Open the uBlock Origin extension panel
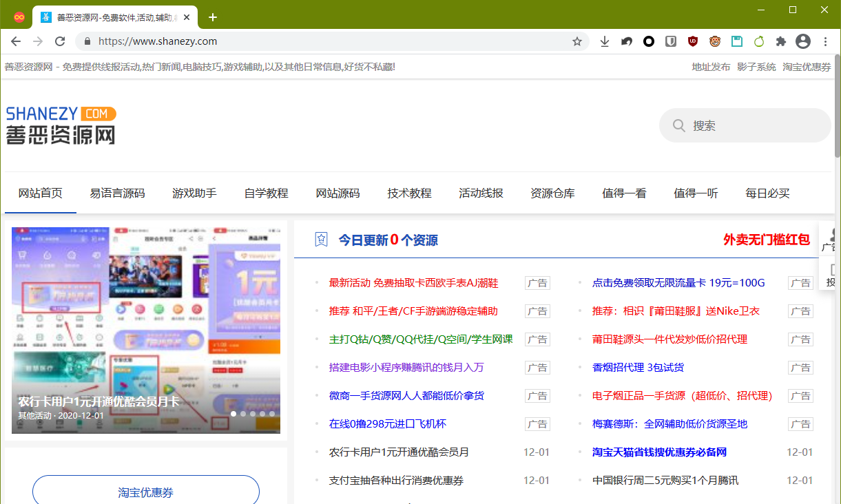This screenshot has height=504, width=841. coord(692,41)
